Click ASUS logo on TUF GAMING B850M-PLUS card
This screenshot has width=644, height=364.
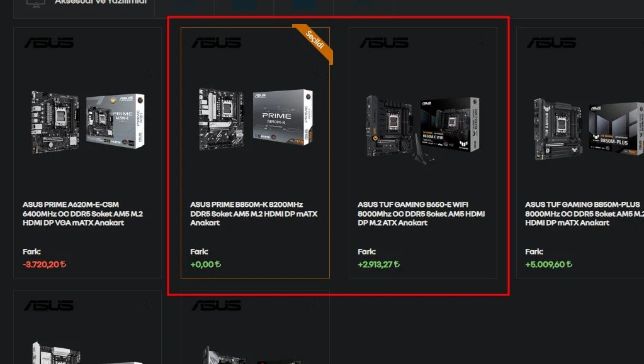coord(551,43)
